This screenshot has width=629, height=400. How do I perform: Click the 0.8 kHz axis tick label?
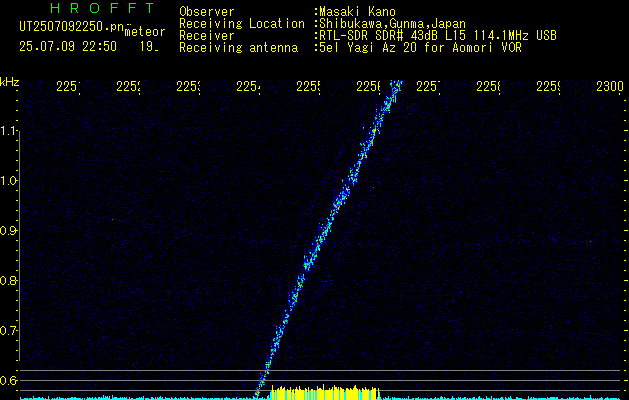pos(8,280)
